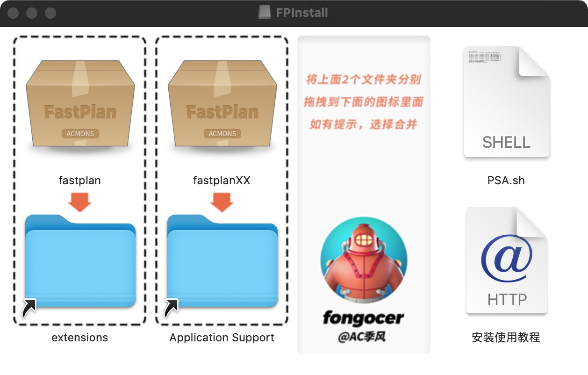Click the "PSA.sh" file name label
Screen dimensions: 588x375
[506, 180]
